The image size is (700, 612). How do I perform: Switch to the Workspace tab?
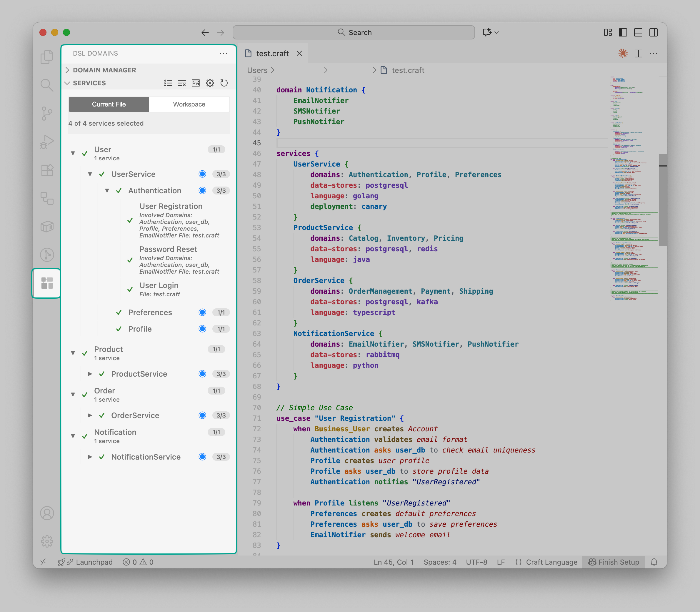(189, 104)
